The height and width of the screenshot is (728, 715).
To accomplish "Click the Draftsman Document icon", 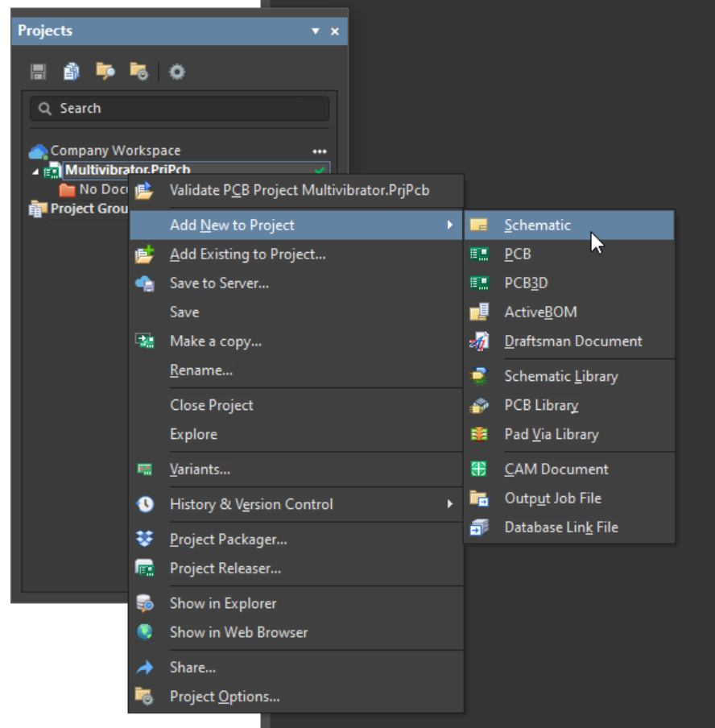I will (479, 341).
